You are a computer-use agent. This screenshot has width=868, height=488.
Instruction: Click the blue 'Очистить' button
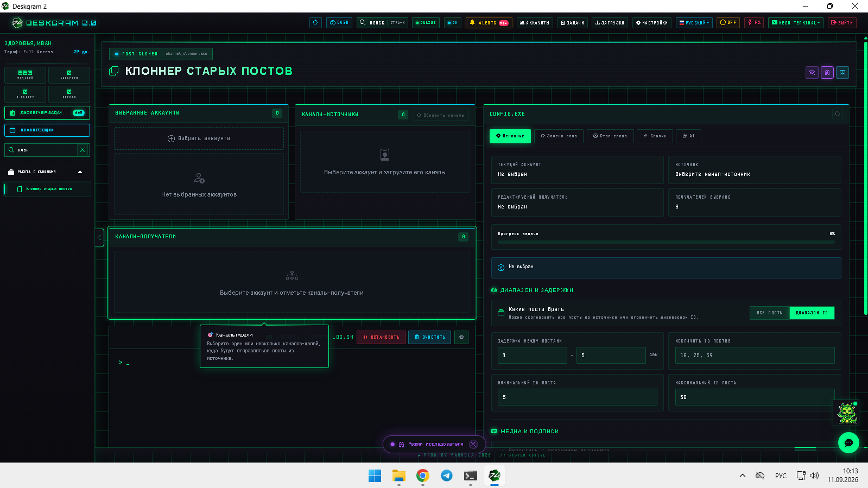point(429,337)
